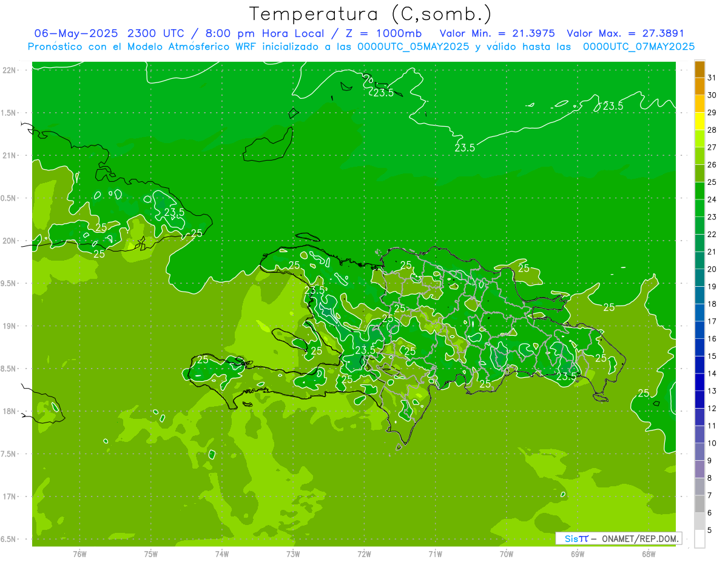Select the '0.5N' latitude tick label
The width and height of the screenshot is (728, 562).
click(x=9, y=198)
